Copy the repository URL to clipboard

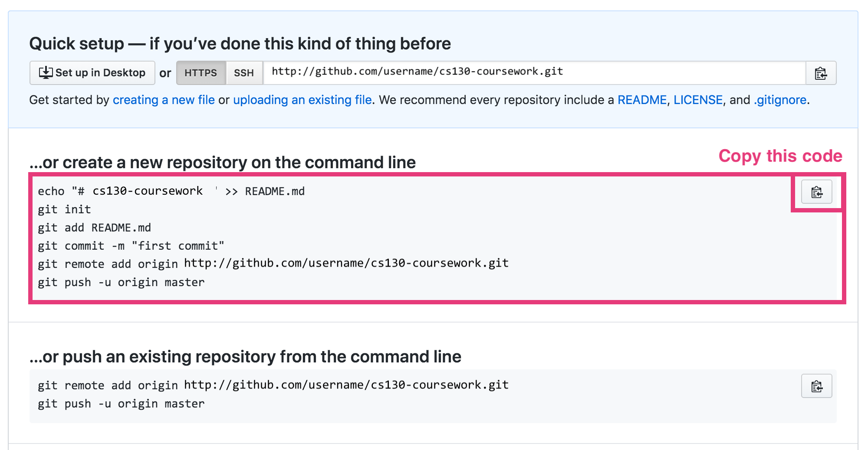pos(821,73)
